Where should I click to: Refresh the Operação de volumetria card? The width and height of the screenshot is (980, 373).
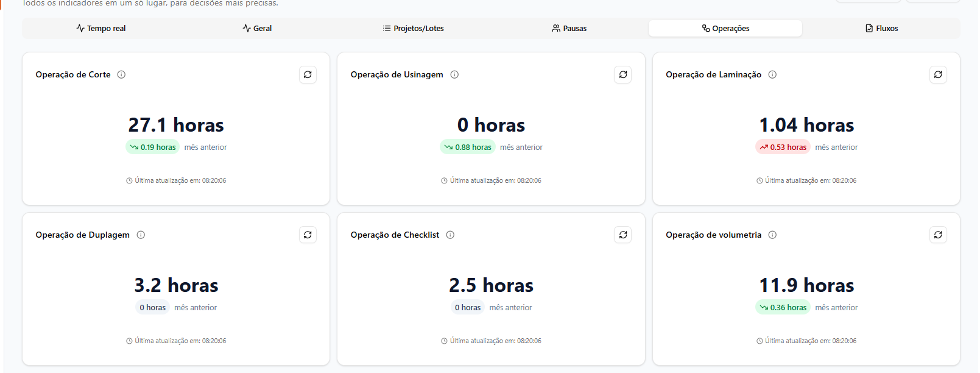938,235
